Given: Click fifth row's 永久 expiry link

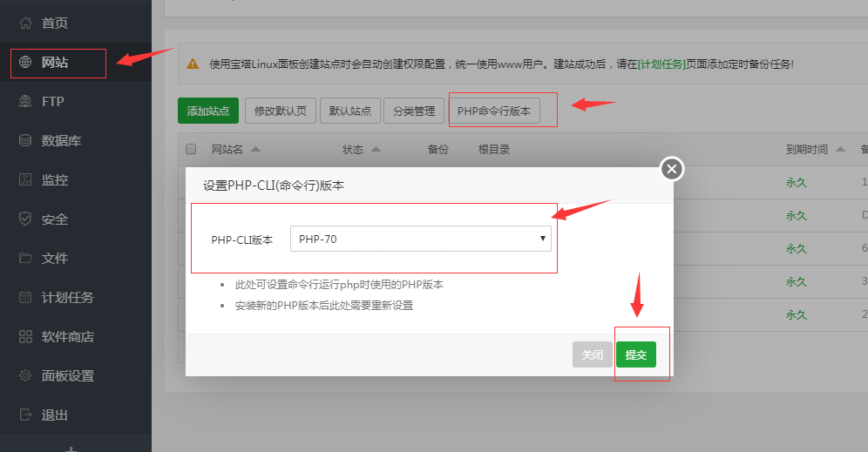Looking at the screenshot, I should click(x=796, y=314).
